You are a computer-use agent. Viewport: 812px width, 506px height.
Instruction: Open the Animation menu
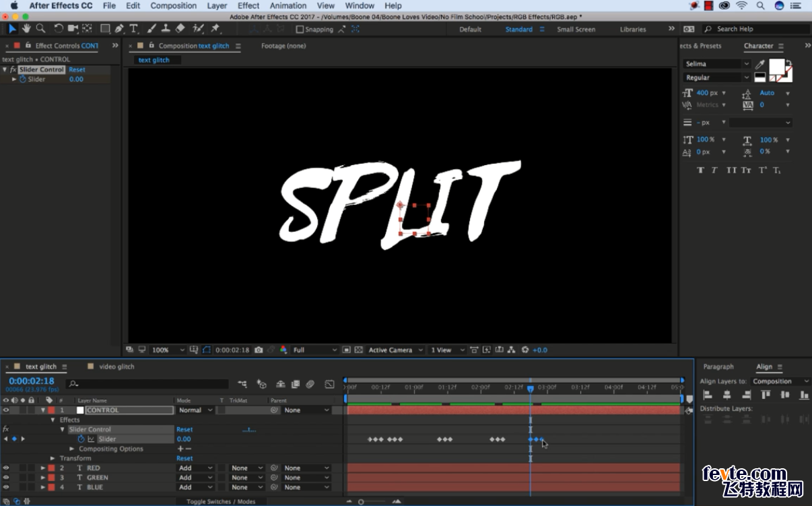[x=288, y=5]
